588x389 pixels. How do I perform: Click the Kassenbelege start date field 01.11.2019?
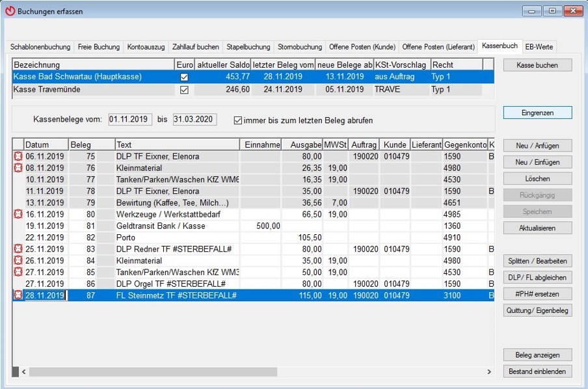tap(130, 119)
